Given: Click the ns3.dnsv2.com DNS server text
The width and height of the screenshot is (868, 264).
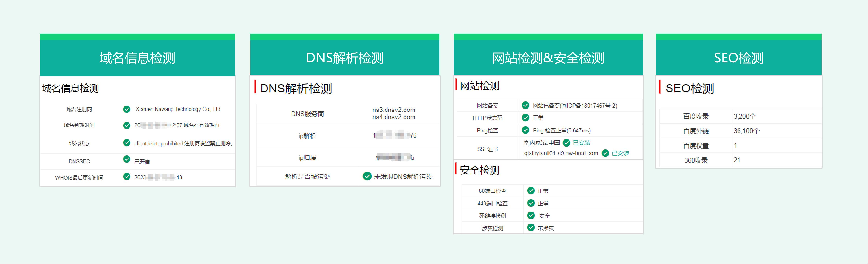Looking at the screenshot, I should tap(394, 110).
